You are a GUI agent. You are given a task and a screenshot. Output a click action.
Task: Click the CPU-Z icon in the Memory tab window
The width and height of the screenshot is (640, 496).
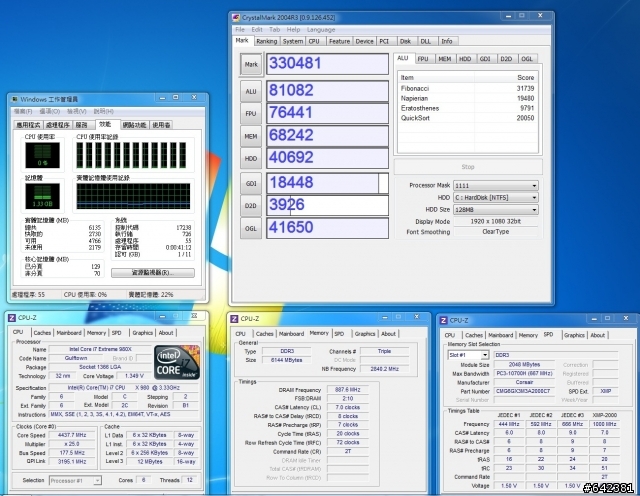click(x=234, y=319)
